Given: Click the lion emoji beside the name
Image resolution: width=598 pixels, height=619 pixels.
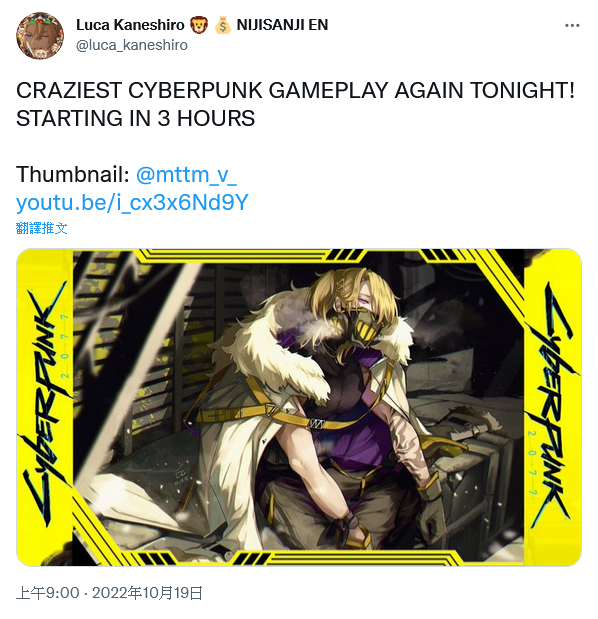Looking at the screenshot, I should pos(199,25).
